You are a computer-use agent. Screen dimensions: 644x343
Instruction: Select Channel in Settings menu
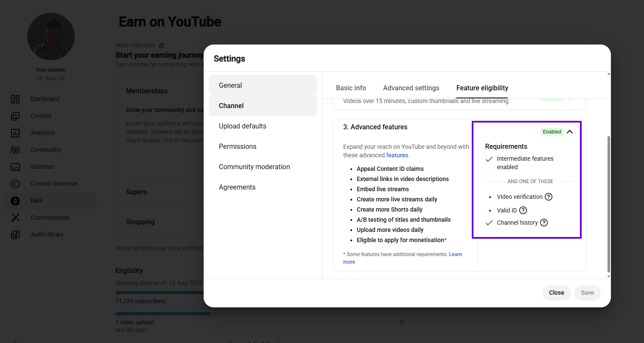263,106
